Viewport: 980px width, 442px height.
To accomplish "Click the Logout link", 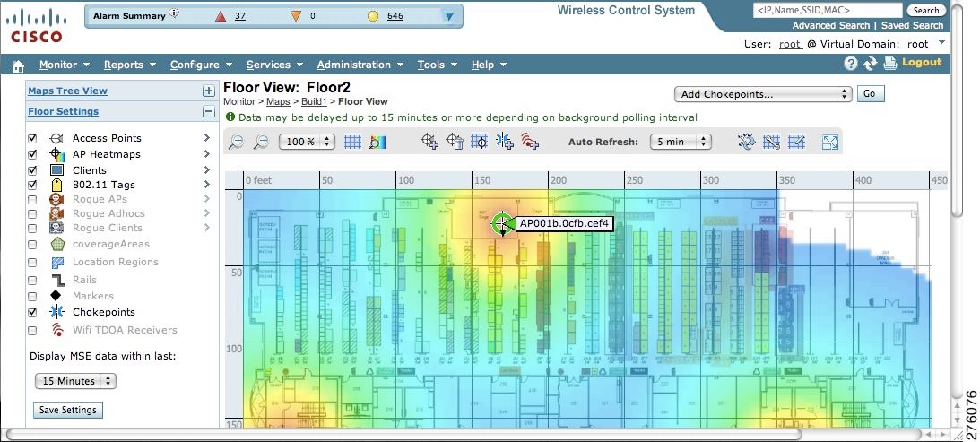I will point(922,63).
